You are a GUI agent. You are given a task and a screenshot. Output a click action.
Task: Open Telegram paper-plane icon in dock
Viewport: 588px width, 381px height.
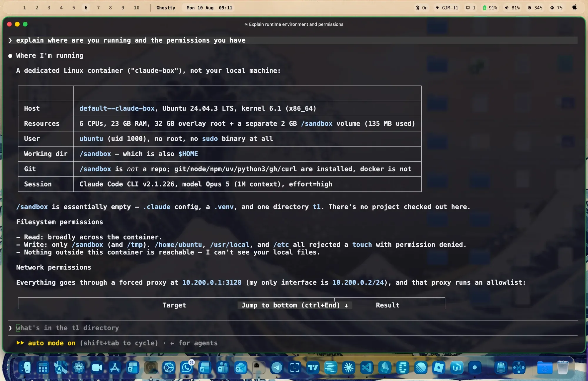click(277, 367)
